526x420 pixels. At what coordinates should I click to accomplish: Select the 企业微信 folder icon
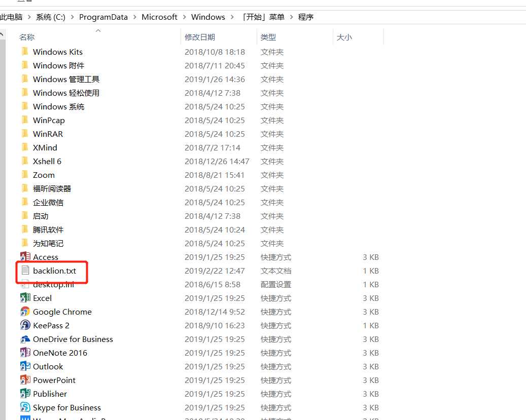[25, 202]
